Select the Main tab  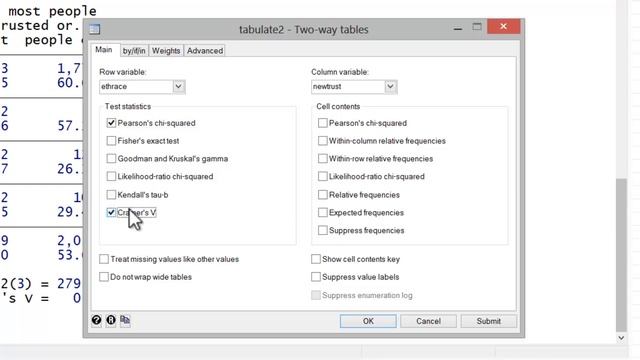click(104, 50)
